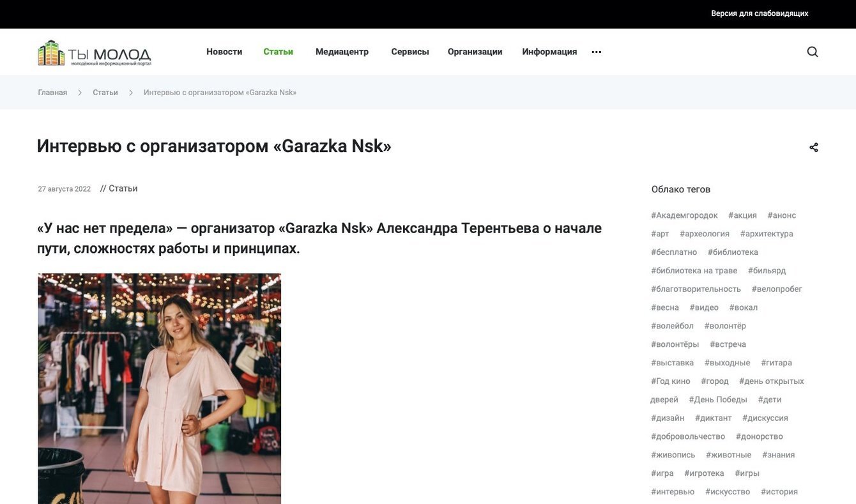
Task: Open the Сервисы menu
Action: click(x=410, y=52)
